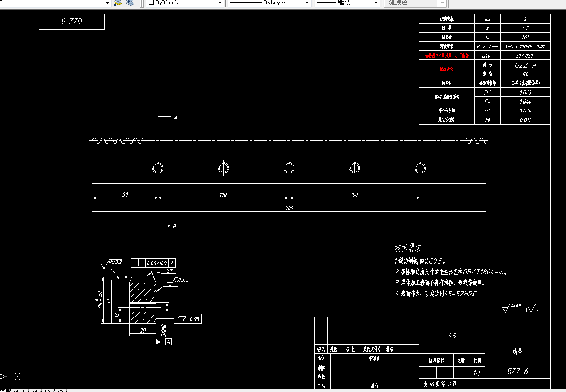This screenshot has width=566, height=392.
Task: Click the red 配对齿轮 table label
Action: click(x=447, y=69)
